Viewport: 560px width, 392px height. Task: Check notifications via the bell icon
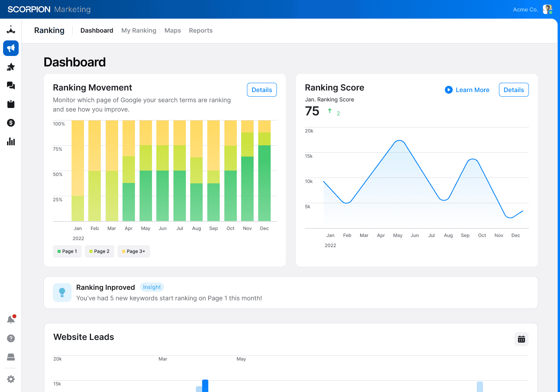[x=10, y=319]
